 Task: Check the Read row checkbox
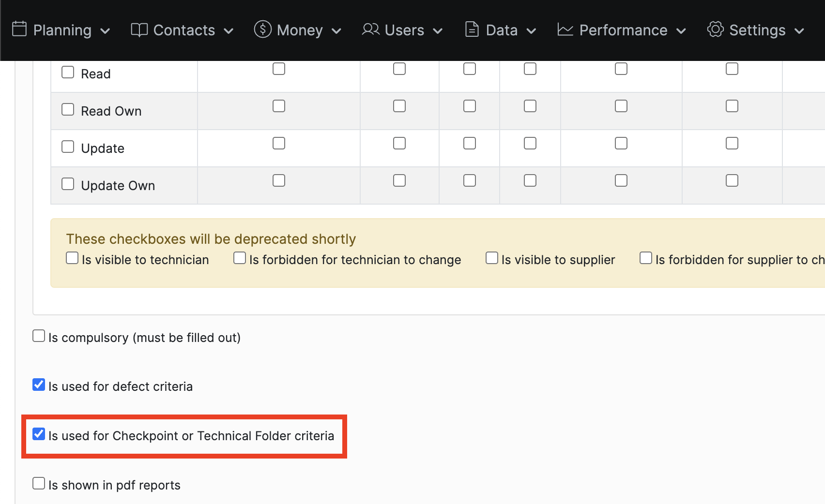tap(67, 72)
